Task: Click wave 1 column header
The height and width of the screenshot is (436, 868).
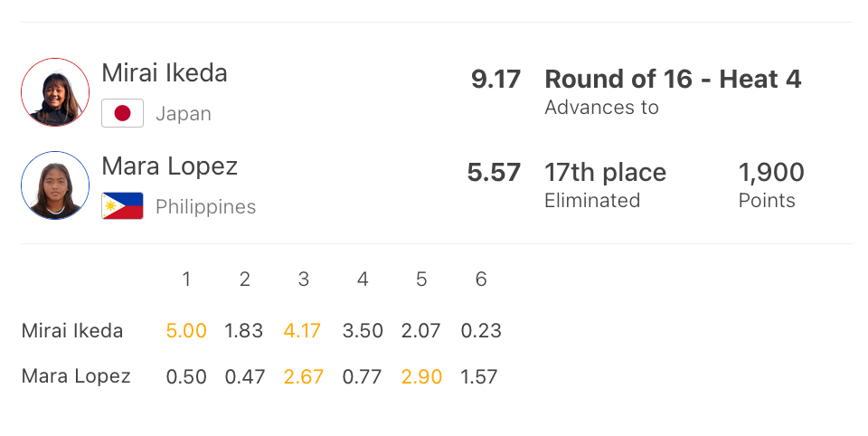Action: tap(186, 280)
